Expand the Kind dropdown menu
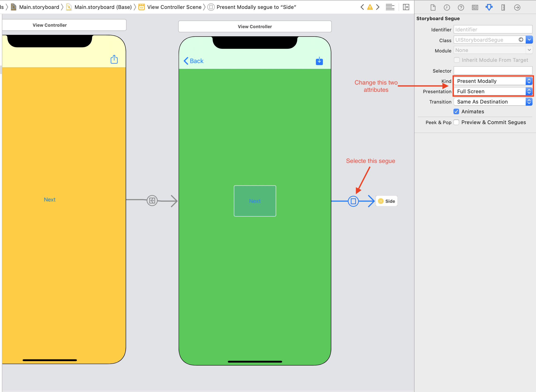 (x=528, y=81)
